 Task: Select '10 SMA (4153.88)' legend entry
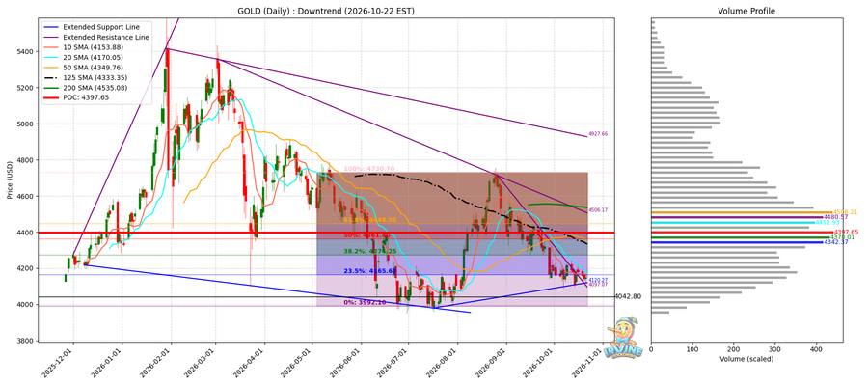click(85, 46)
